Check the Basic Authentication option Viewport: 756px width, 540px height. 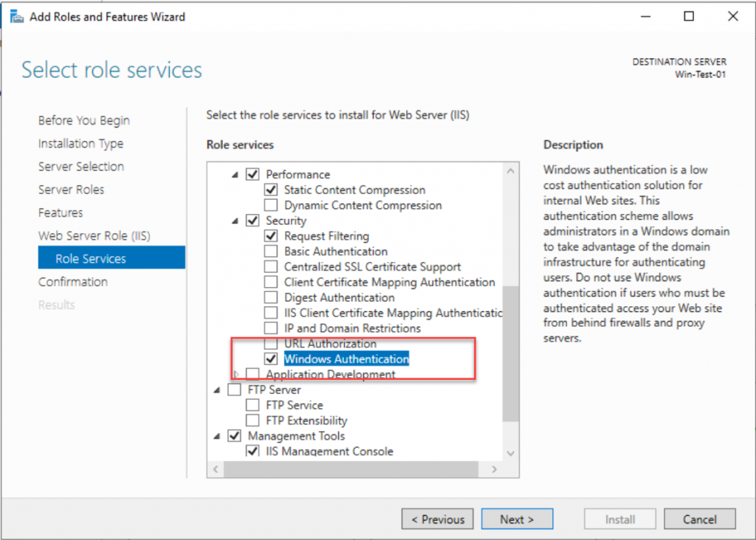[271, 252]
